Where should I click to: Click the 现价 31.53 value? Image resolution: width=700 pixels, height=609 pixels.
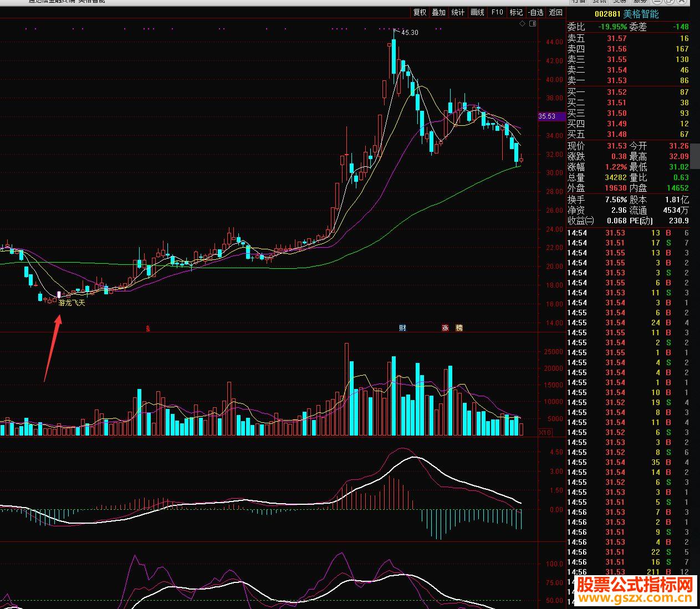[x=616, y=146]
